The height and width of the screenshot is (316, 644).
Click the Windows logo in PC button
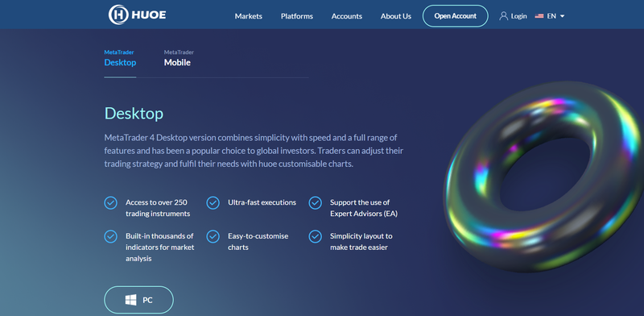pyautogui.click(x=130, y=300)
